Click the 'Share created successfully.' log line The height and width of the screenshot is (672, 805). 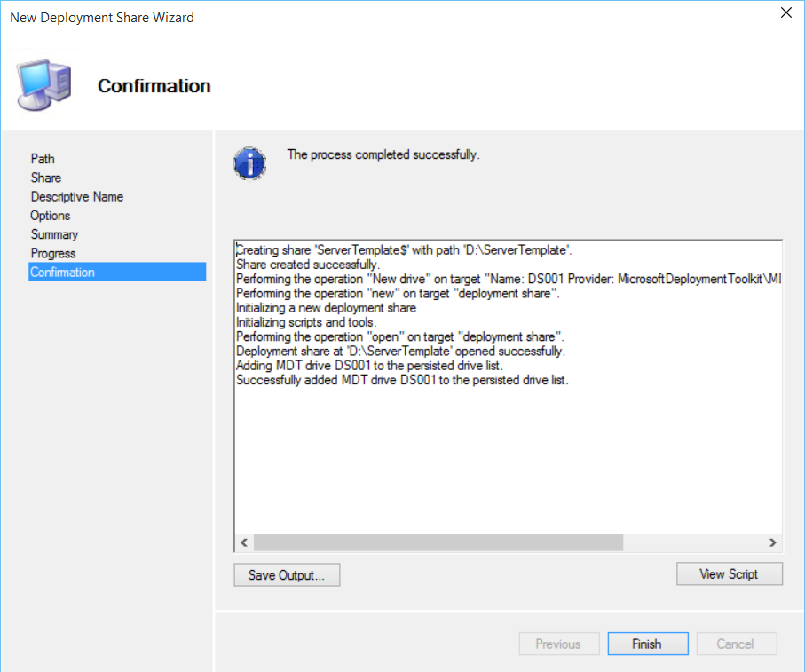308,264
